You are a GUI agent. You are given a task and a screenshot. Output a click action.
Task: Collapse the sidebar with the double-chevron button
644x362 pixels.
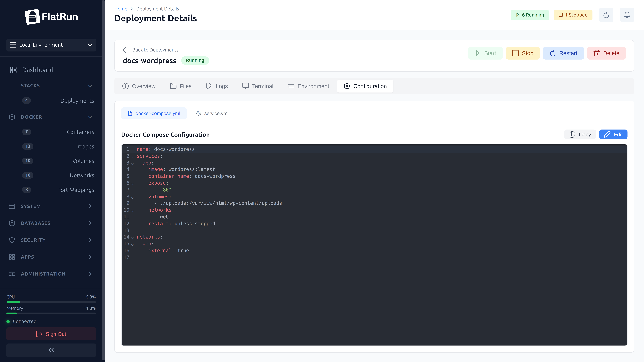(x=51, y=350)
